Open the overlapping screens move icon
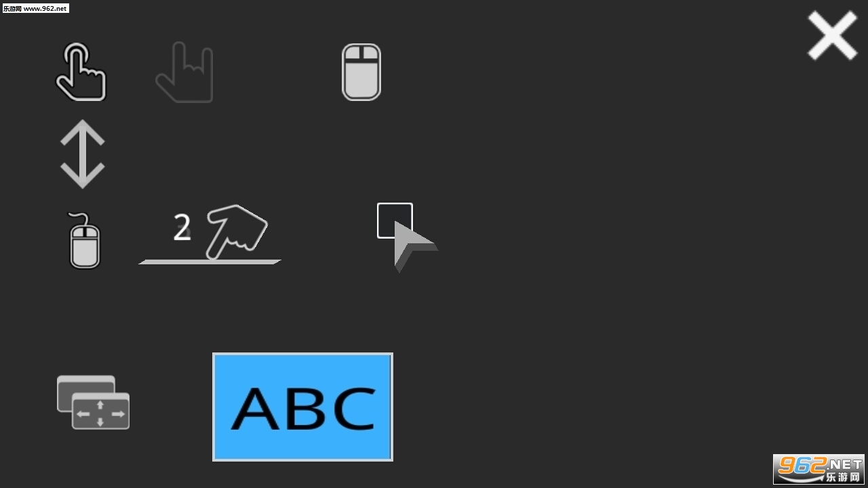 coord(93,402)
